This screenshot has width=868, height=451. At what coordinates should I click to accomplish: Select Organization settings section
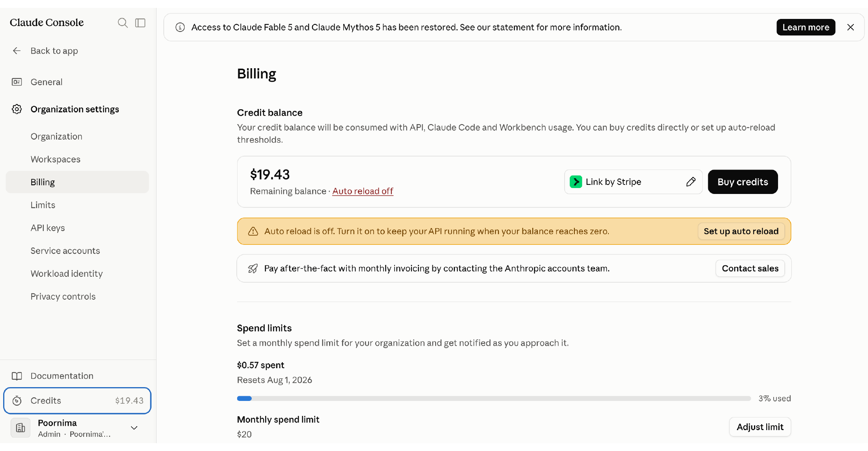pos(77,109)
